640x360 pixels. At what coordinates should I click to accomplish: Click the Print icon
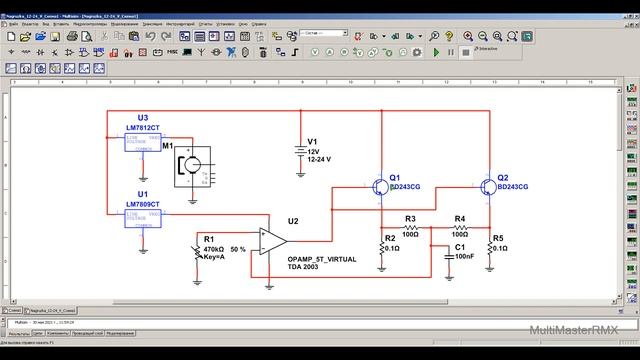click(72, 36)
